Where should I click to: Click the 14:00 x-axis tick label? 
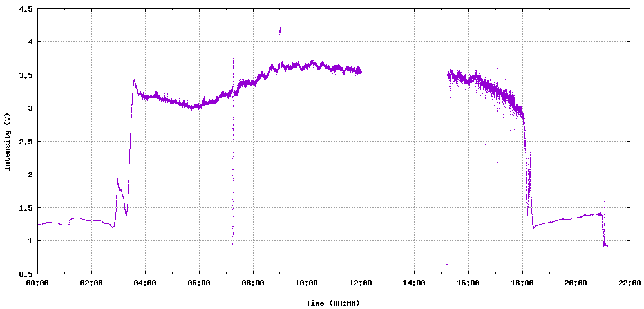414,283
